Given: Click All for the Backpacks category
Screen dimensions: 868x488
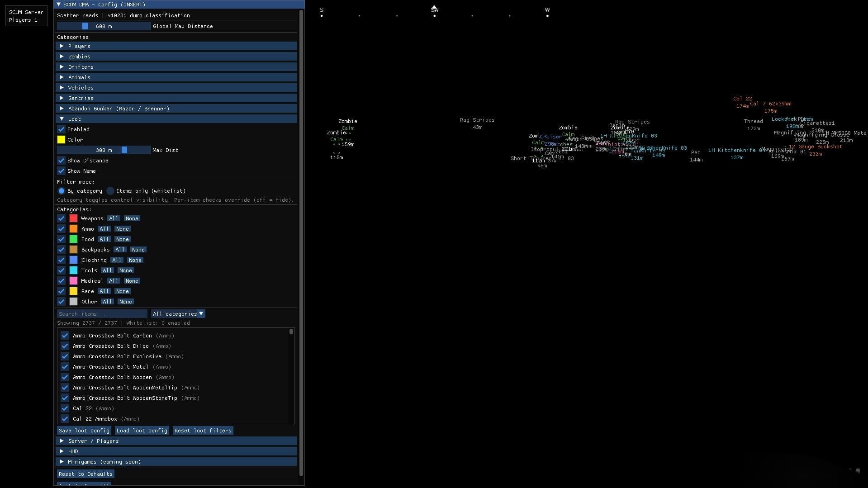Looking at the screenshot, I should [120, 250].
